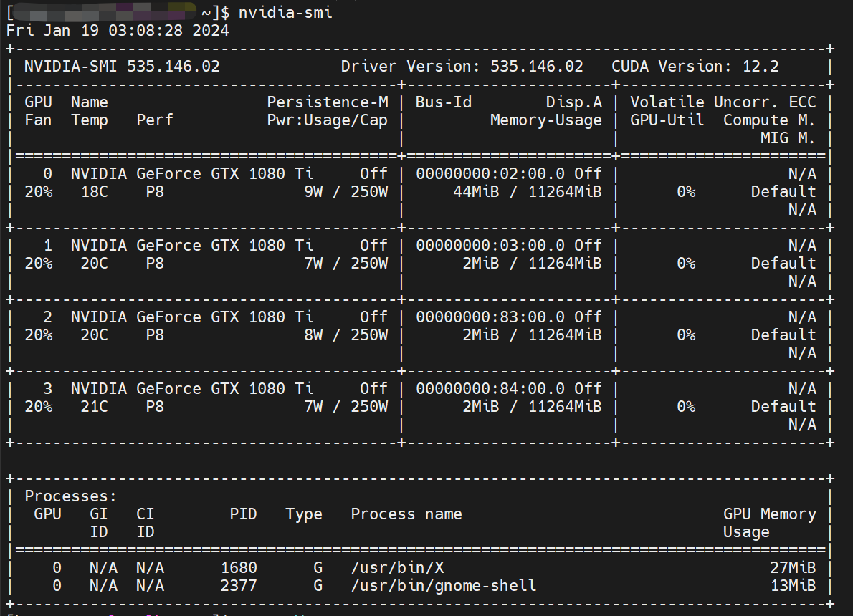Click GPU 0 power '9W / 250W'
Screen dimensions: 853x616
pos(346,192)
